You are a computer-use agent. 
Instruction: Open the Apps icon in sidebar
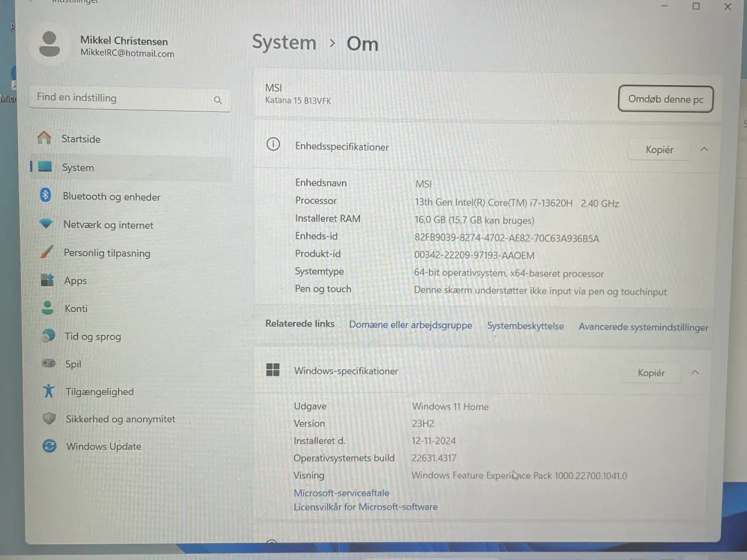coord(47,280)
